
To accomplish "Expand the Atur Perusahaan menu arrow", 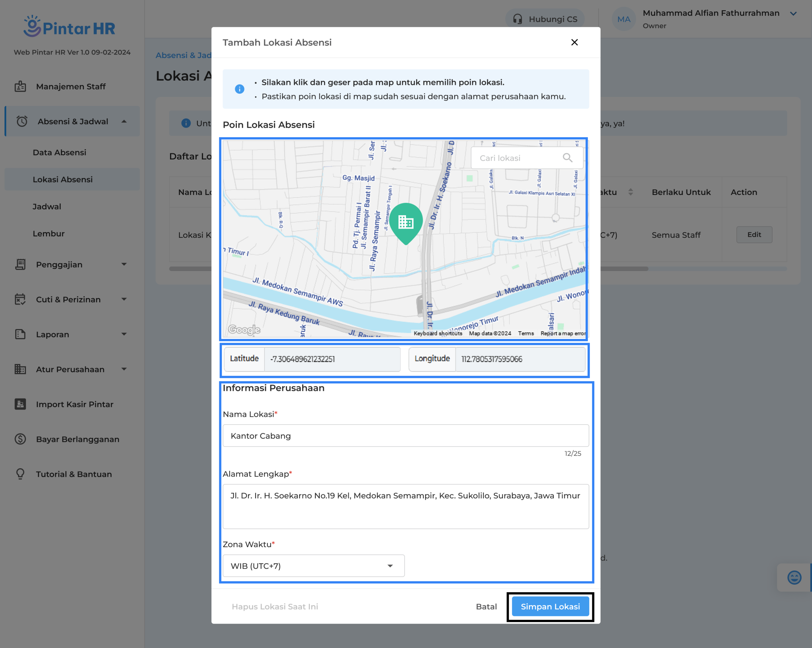I will coord(124,369).
